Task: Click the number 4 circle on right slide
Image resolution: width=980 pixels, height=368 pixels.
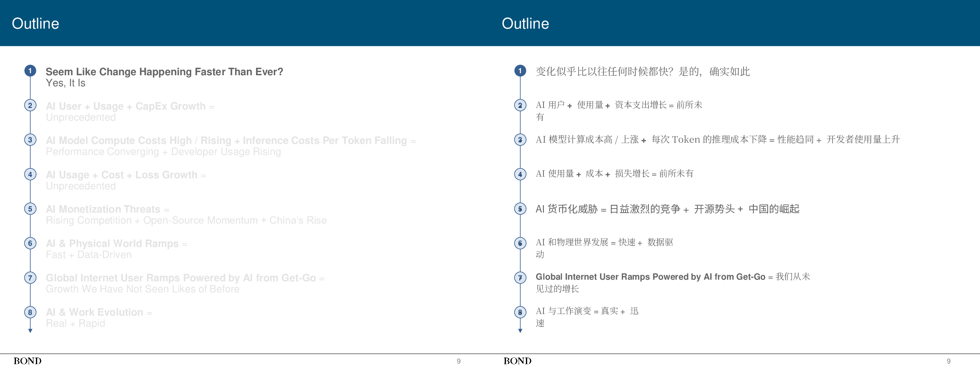Action: [x=520, y=174]
